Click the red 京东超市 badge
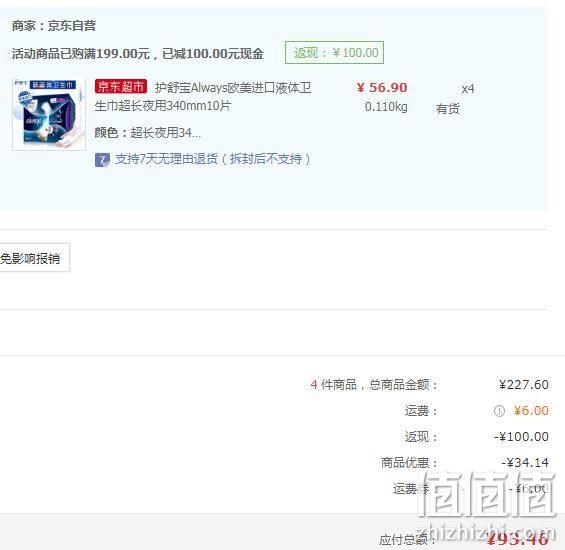Viewport: 565px width, 550px height. point(121,87)
